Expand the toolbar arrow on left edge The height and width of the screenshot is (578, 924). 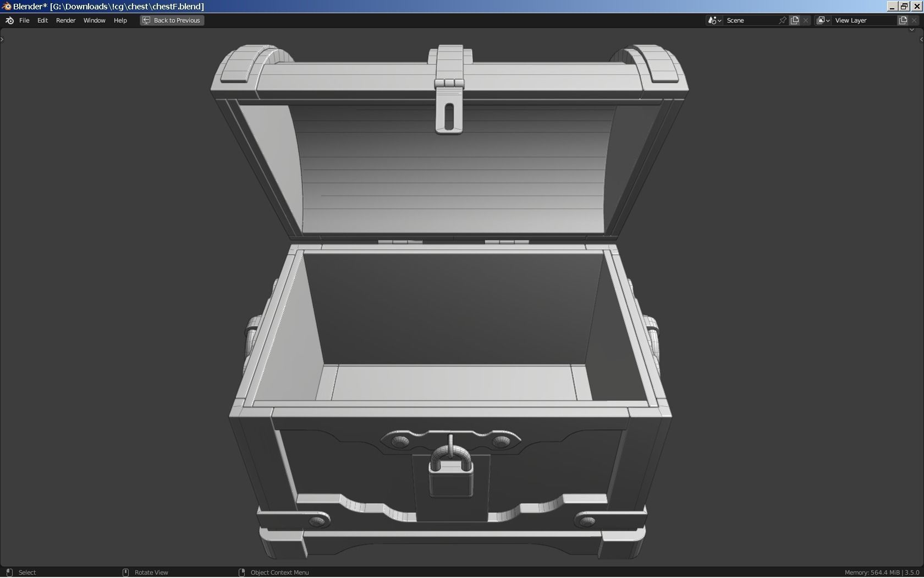[x=2, y=40]
